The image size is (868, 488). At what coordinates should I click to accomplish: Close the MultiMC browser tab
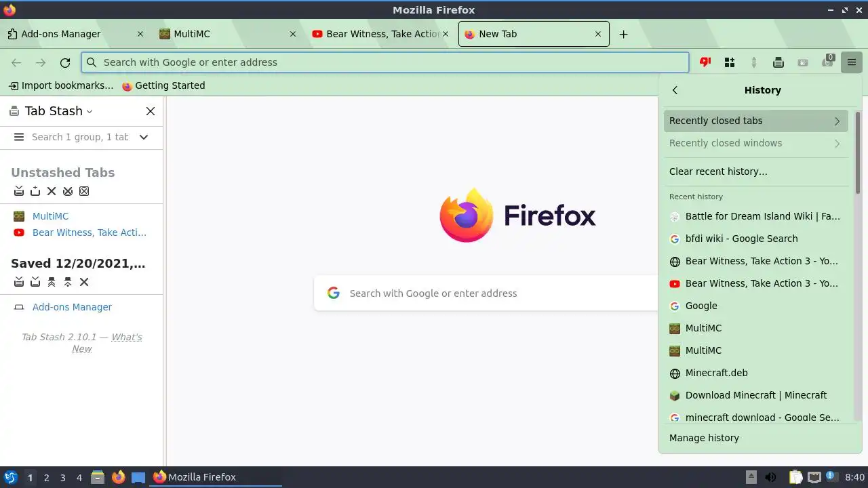(293, 34)
